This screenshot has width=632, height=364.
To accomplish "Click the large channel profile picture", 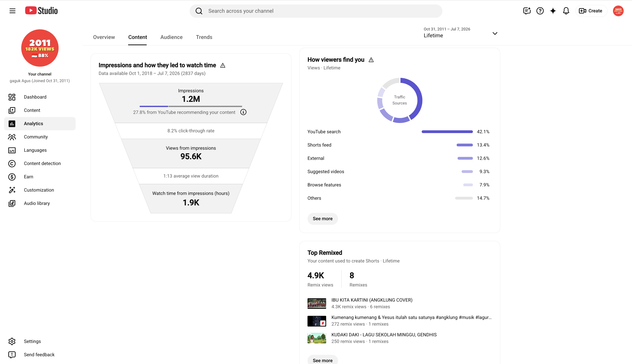I will (x=40, y=48).
